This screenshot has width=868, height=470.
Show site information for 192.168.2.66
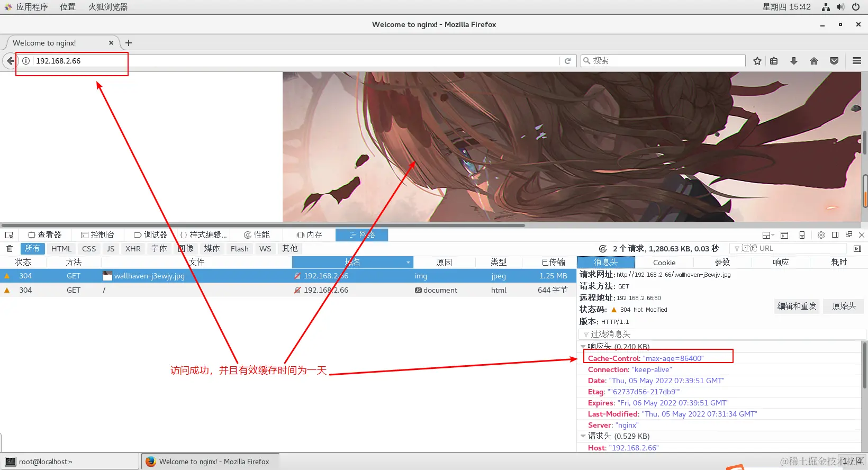click(x=26, y=61)
